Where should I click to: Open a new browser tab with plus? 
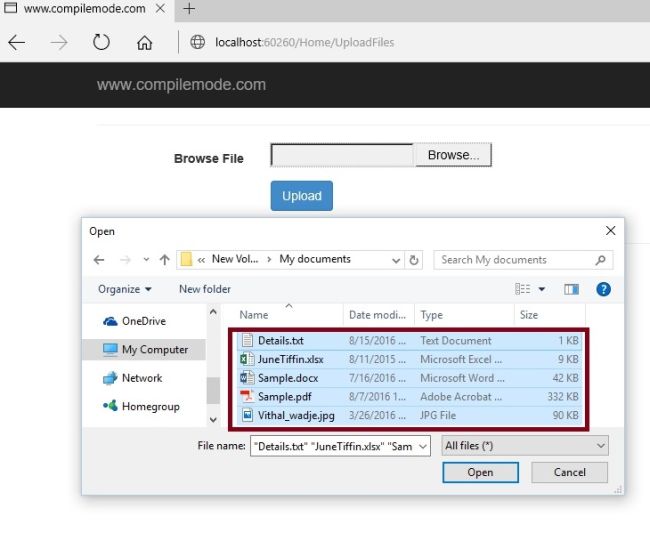tap(189, 9)
